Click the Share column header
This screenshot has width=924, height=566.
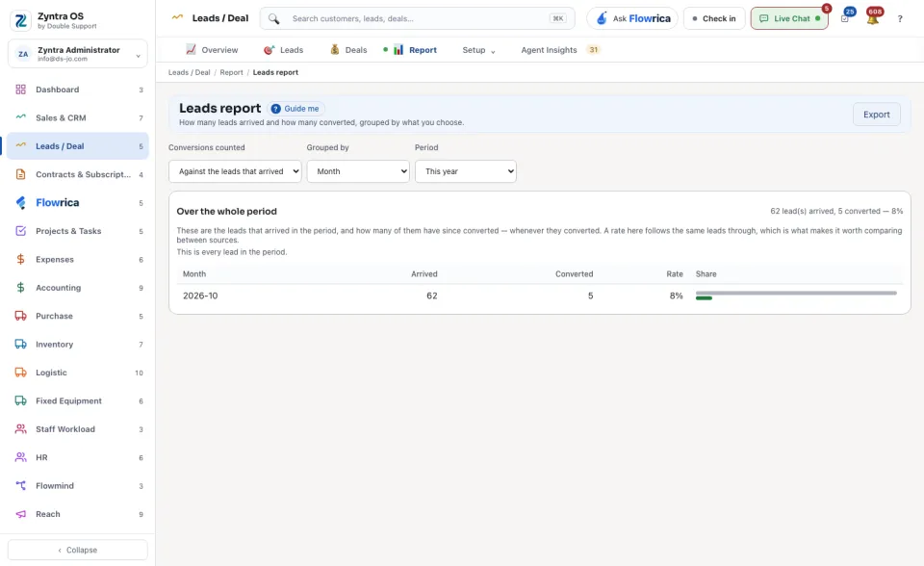[706, 274]
